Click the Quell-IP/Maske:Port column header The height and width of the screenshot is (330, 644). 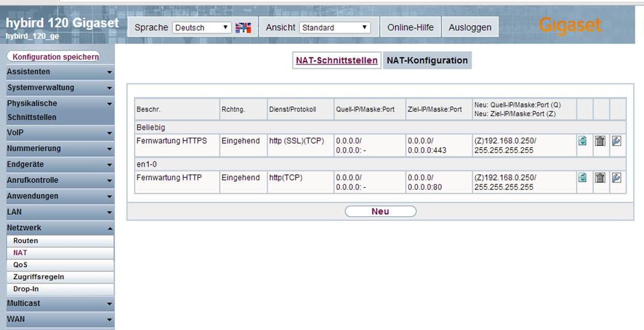(370, 109)
